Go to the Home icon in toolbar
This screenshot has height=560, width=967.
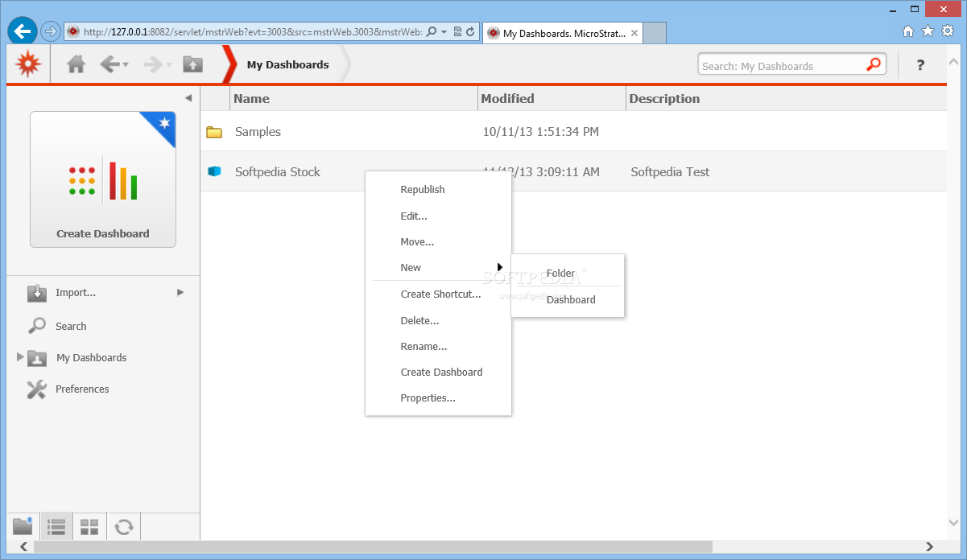76,64
